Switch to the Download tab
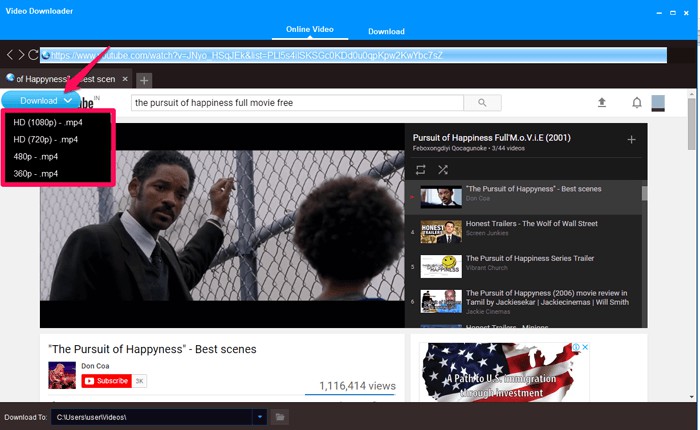The width and height of the screenshot is (700, 430). [386, 31]
